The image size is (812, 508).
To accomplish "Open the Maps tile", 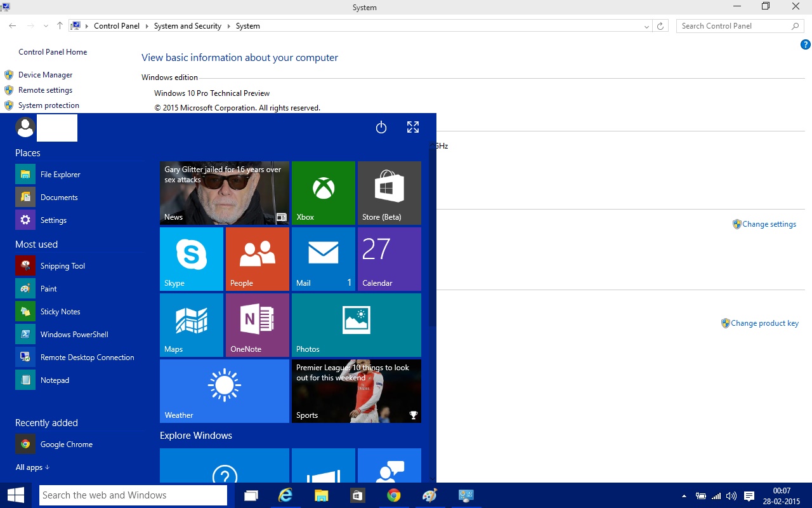I will point(191,325).
